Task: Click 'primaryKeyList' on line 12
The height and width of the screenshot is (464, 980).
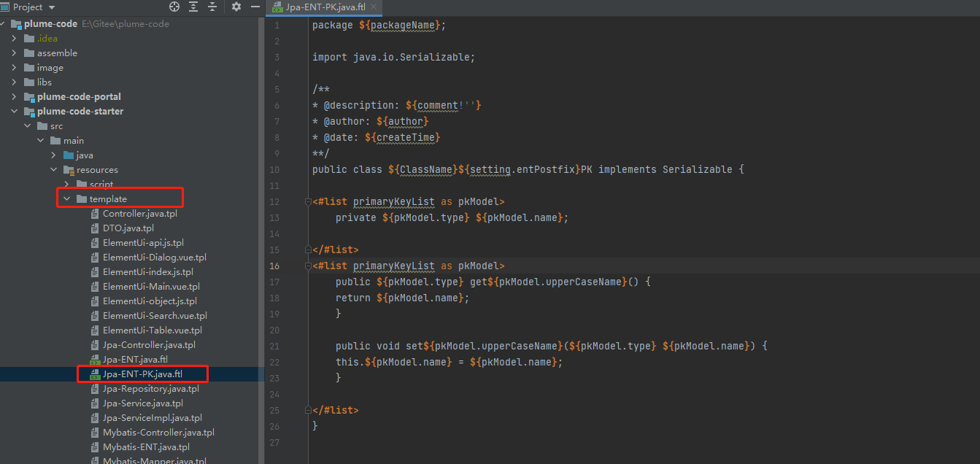Action: pos(393,202)
